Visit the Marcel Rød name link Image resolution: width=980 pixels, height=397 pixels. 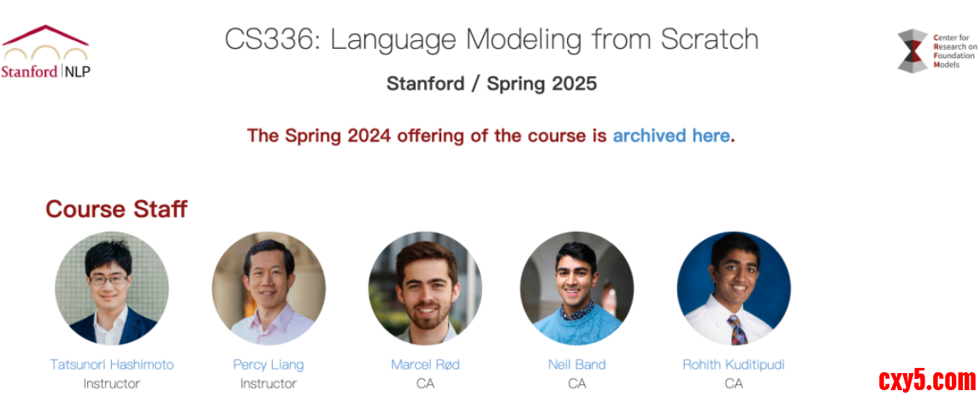tap(425, 364)
